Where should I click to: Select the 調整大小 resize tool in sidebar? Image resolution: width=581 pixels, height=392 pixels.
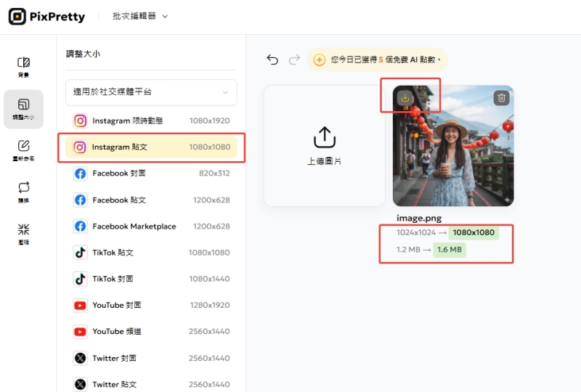pos(23,109)
